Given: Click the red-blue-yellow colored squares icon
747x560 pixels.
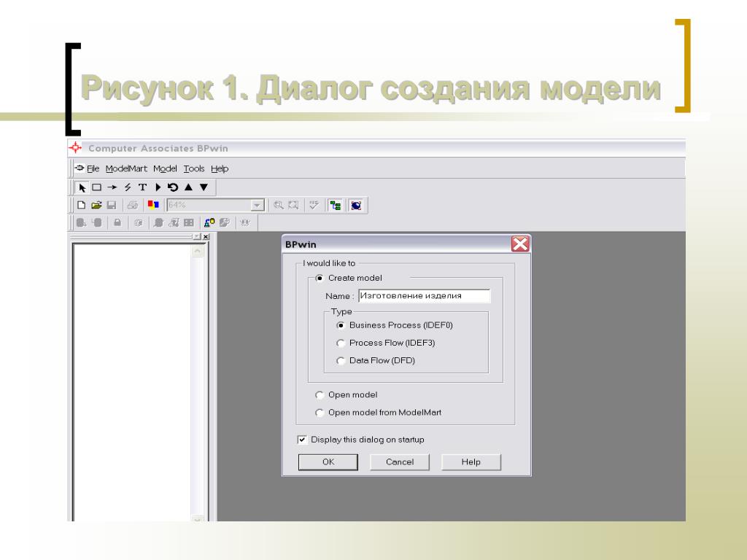Looking at the screenshot, I should click(x=153, y=205).
